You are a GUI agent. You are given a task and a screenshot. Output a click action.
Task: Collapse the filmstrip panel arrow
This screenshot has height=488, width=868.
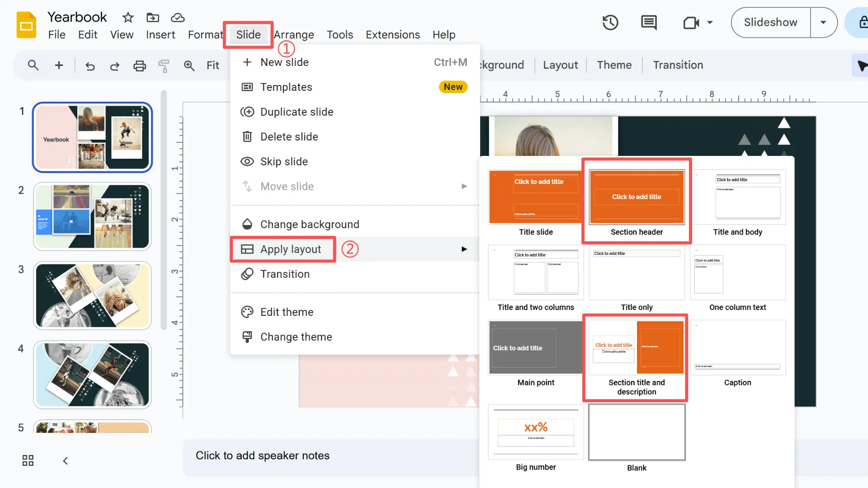pos(66,460)
